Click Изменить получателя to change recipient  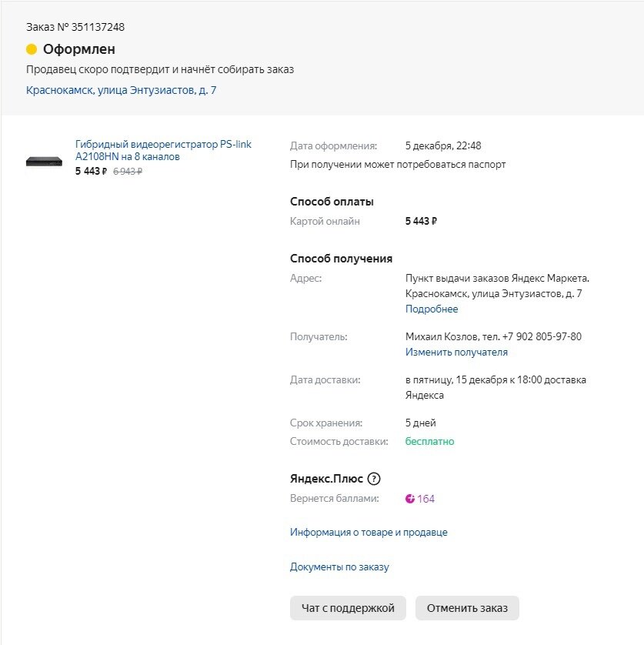click(x=456, y=352)
